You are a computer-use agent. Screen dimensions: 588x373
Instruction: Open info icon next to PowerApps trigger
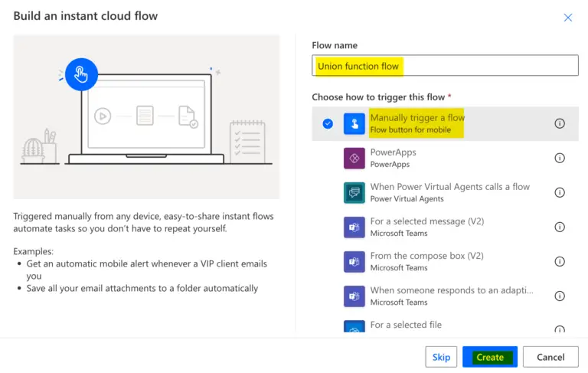tap(560, 158)
